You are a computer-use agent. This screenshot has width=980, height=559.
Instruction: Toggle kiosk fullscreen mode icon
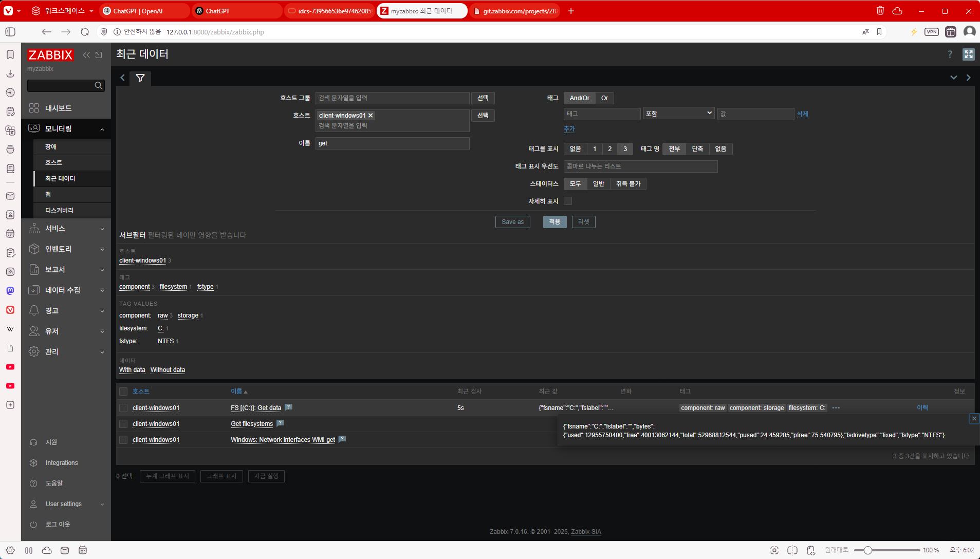(969, 54)
